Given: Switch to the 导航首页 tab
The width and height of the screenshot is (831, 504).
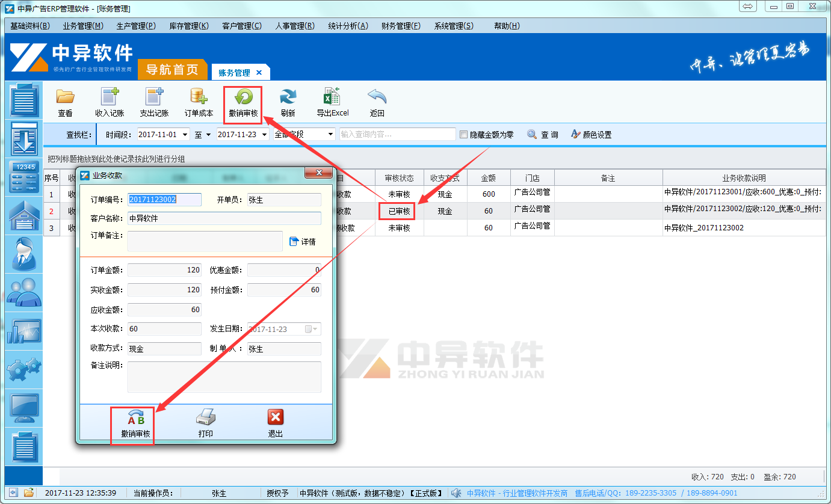Looking at the screenshot, I should 172,70.
